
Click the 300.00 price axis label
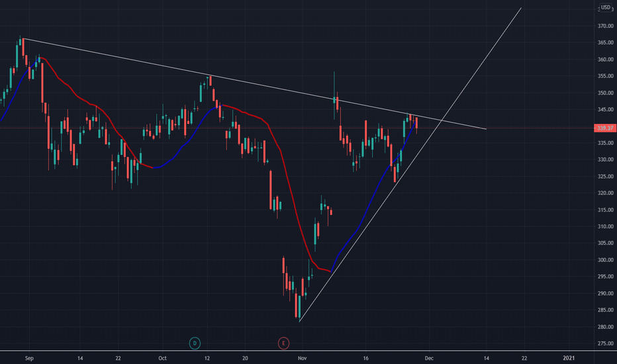coord(606,259)
